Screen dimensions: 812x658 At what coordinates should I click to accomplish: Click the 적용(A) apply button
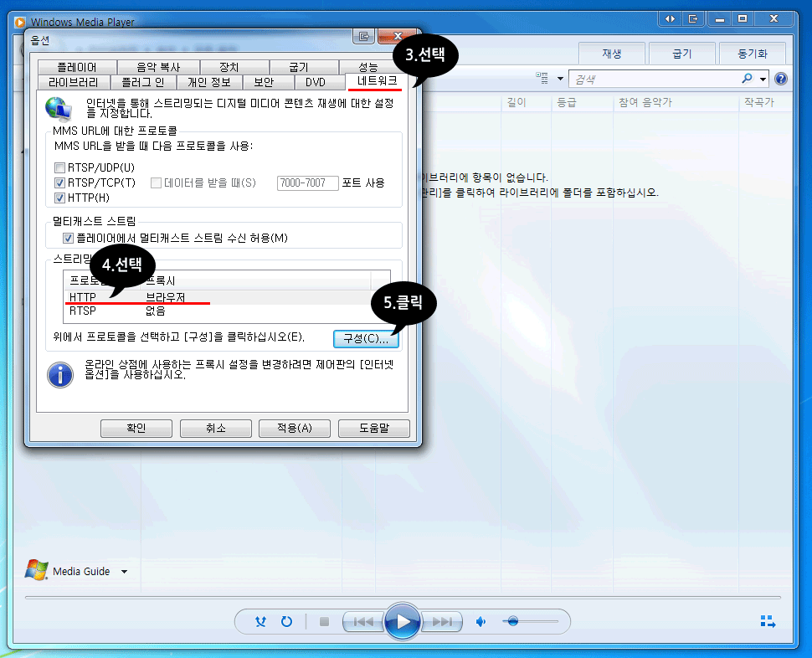click(295, 428)
